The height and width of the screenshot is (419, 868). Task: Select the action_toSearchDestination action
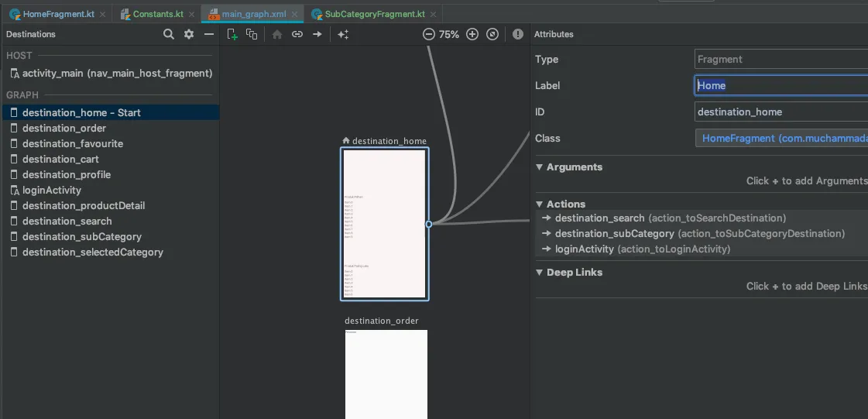click(702, 218)
